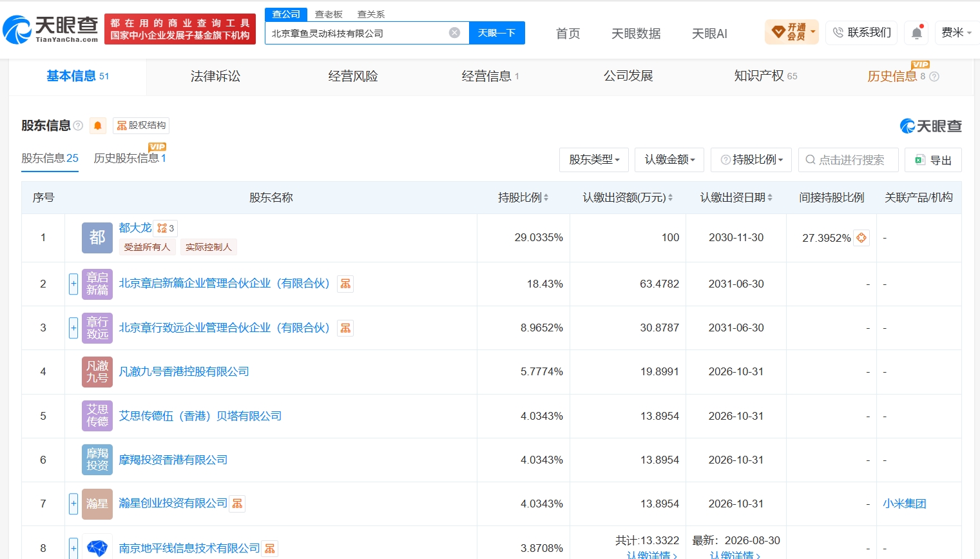Expand the 北京章行致远 shareholder row
The width and height of the screenshot is (980, 559).
click(73, 328)
